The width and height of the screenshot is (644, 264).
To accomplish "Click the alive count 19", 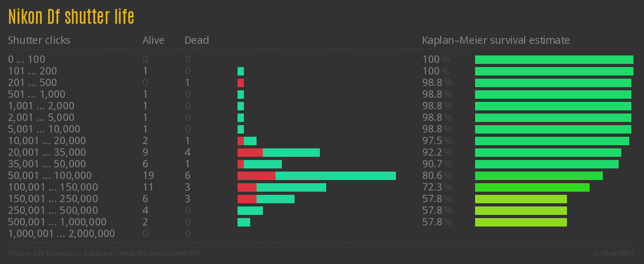I will click(148, 176).
